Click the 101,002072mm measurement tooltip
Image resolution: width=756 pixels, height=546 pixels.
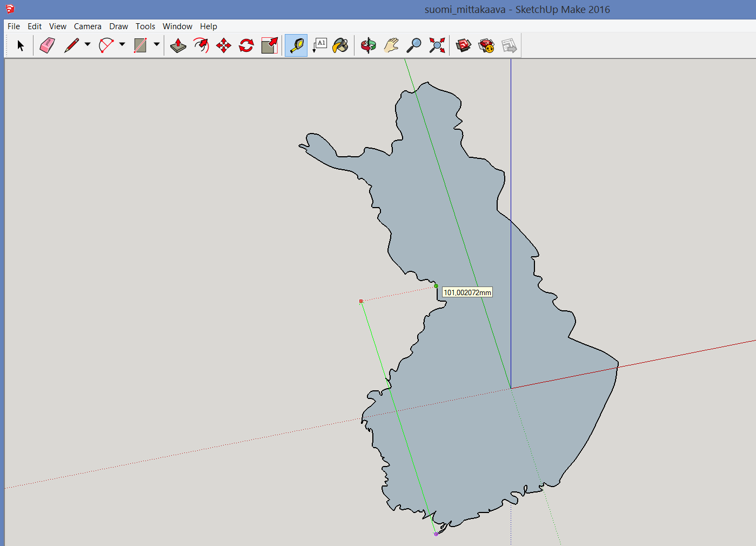467,292
